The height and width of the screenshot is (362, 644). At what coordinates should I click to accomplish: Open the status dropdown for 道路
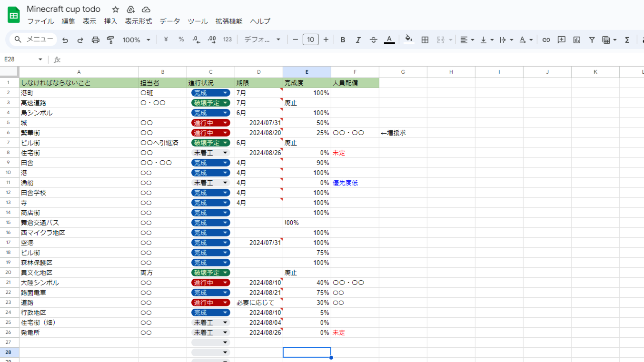[226, 303]
